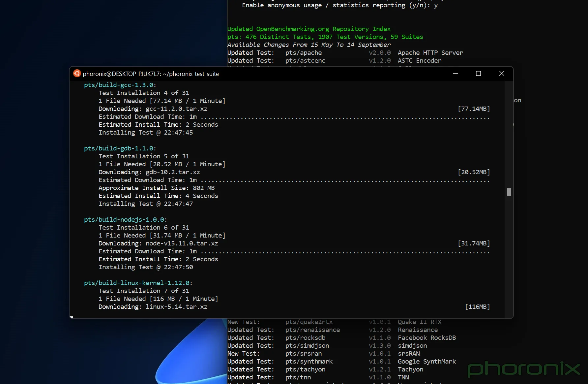Click pts/simdjson in the background terminal

307,346
